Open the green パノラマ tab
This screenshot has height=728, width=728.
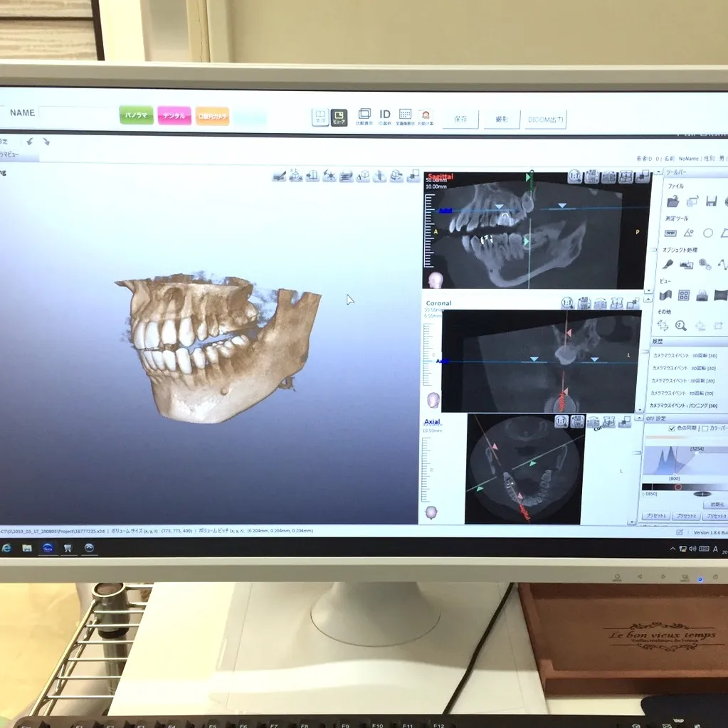[136, 115]
